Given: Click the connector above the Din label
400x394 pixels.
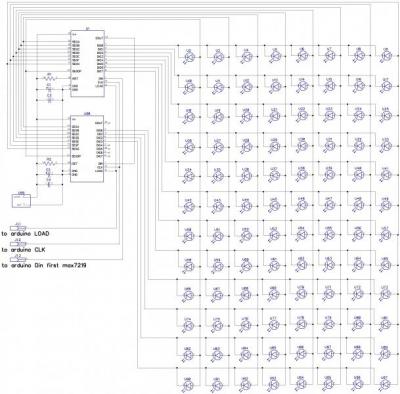Looking at the screenshot, I should (18, 259).
